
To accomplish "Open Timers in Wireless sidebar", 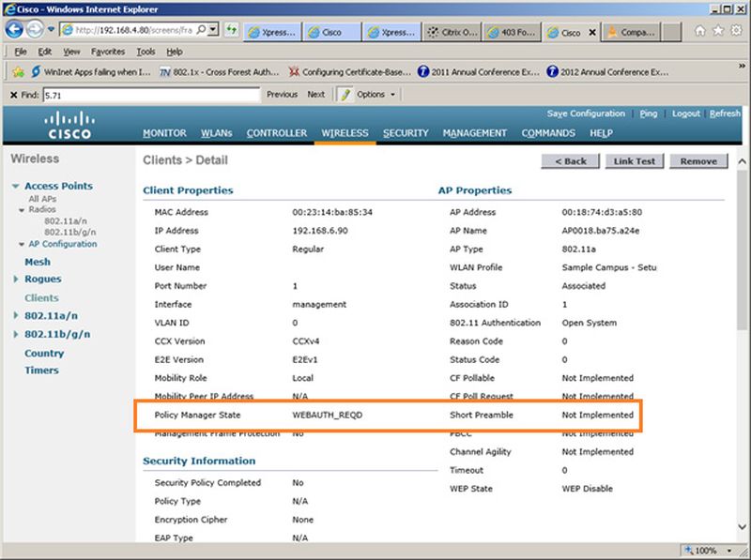I will 41,370.
